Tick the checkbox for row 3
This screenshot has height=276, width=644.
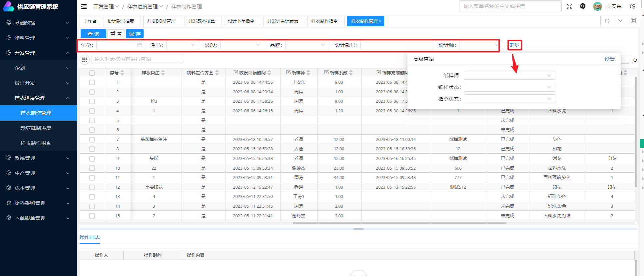point(92,101)
